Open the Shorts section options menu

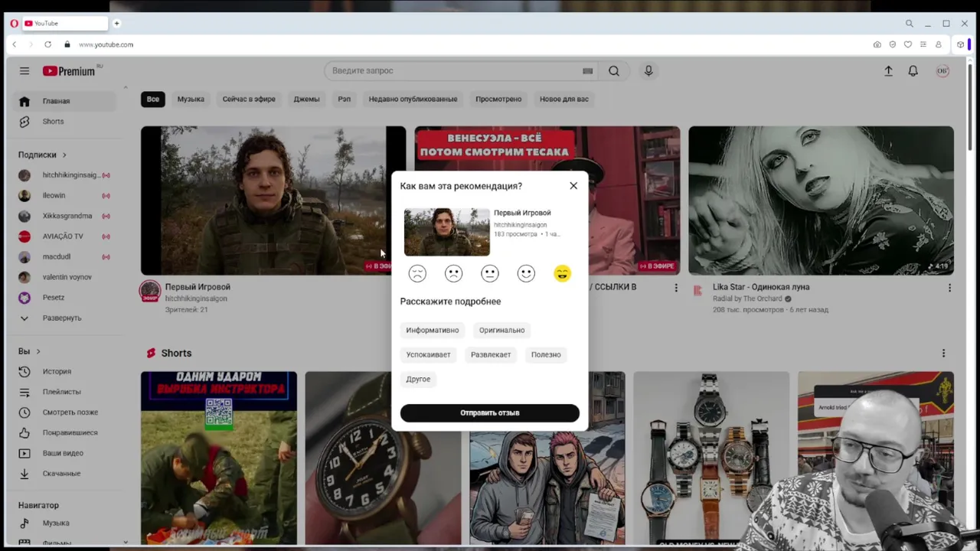click(x=943, y=353)
